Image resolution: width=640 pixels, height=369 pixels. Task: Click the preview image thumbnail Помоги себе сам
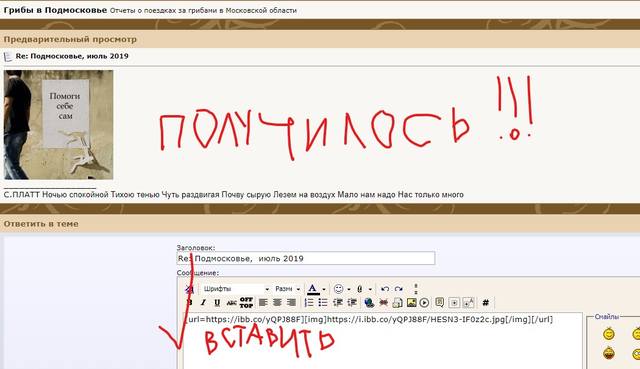(58, 125)
